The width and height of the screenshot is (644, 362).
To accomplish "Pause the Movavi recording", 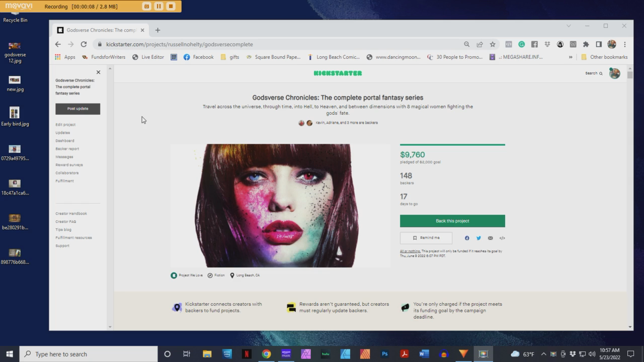I will tap(158, 7).
